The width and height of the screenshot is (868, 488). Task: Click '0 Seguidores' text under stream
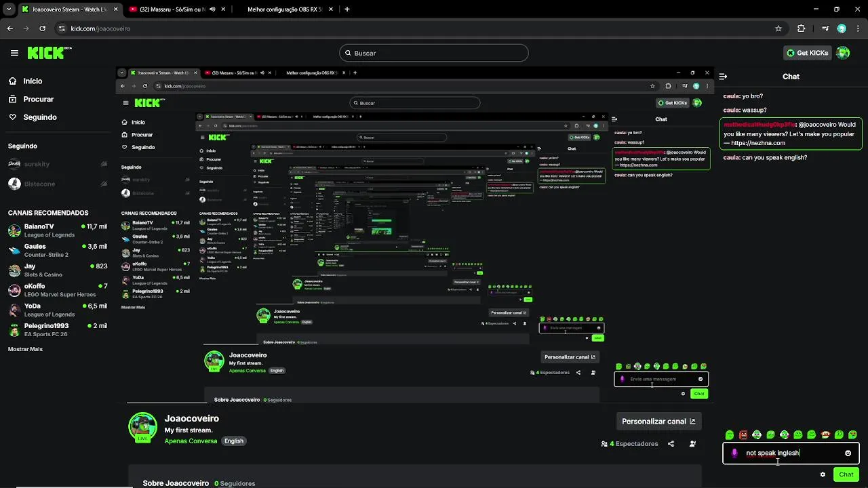[x=235, y=483]
